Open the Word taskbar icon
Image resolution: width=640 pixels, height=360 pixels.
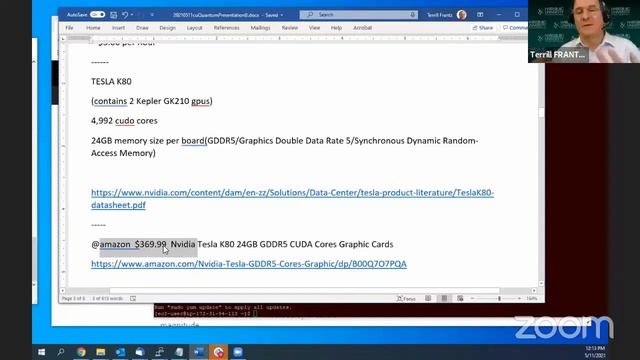199,352
